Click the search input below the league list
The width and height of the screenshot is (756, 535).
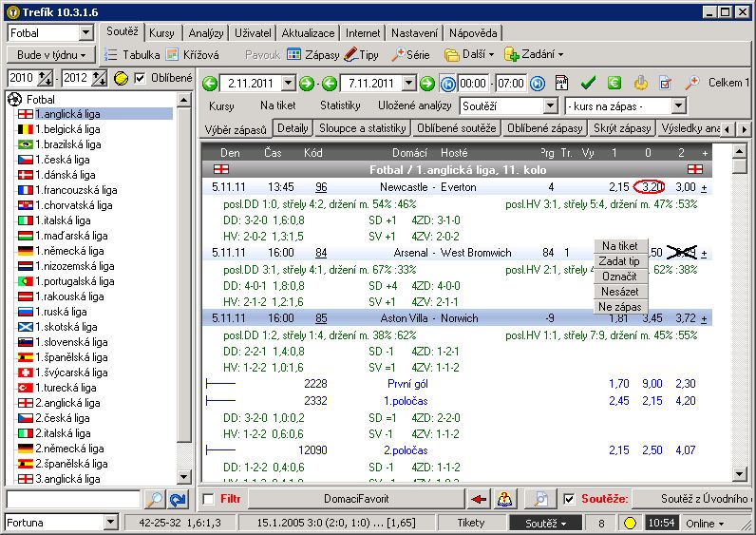73,499
